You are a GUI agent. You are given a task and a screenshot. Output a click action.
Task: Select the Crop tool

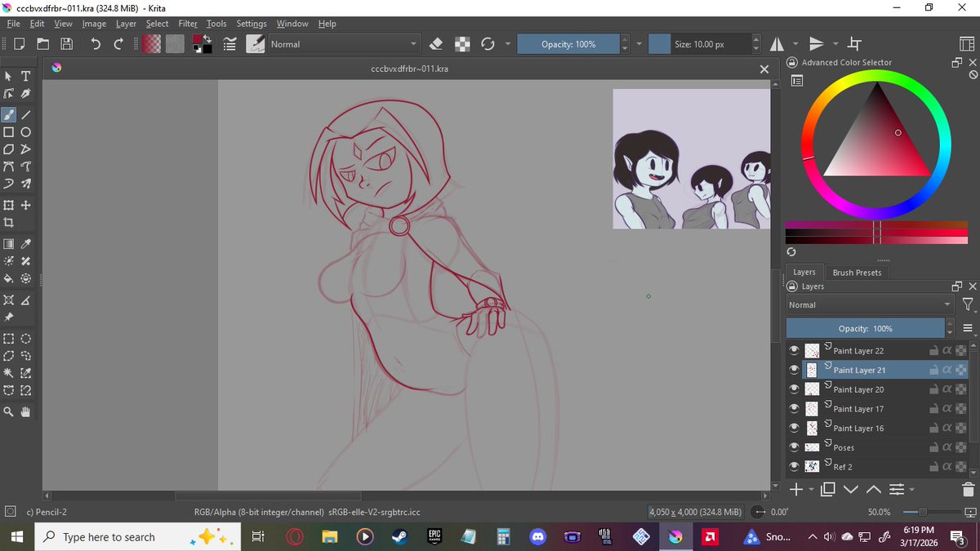coord(9,221)
